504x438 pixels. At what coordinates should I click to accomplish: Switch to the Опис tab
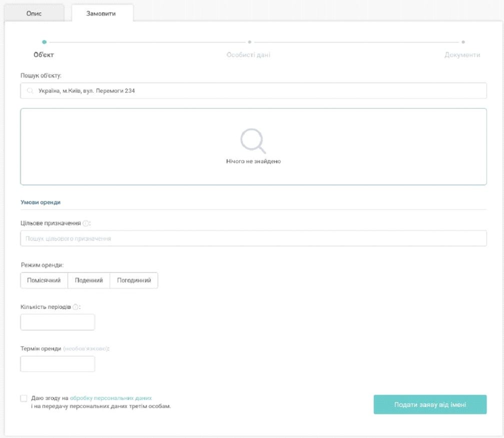coord(34,14)
